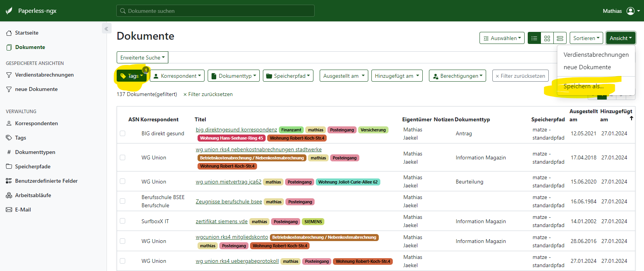Open the Ausgestellt am date filter
The width and height of the screenshot is (644, 271).
pos(344,76)
